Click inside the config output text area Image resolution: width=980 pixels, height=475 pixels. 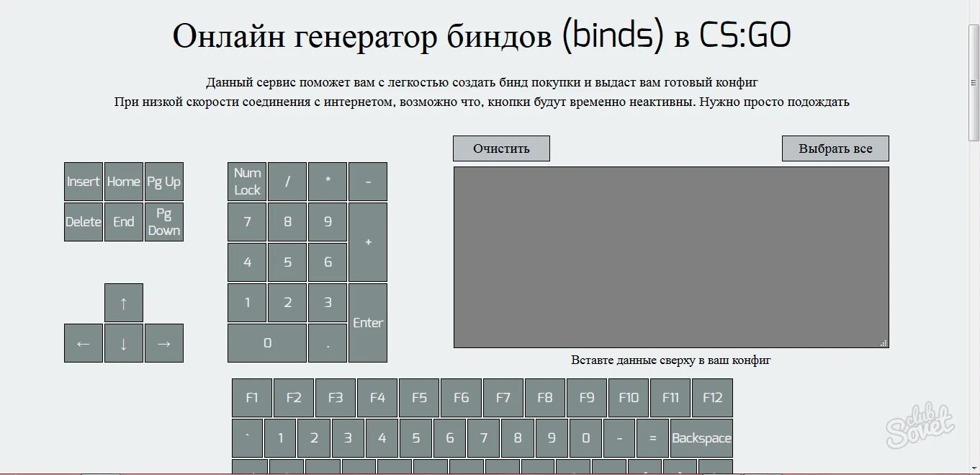671,257
